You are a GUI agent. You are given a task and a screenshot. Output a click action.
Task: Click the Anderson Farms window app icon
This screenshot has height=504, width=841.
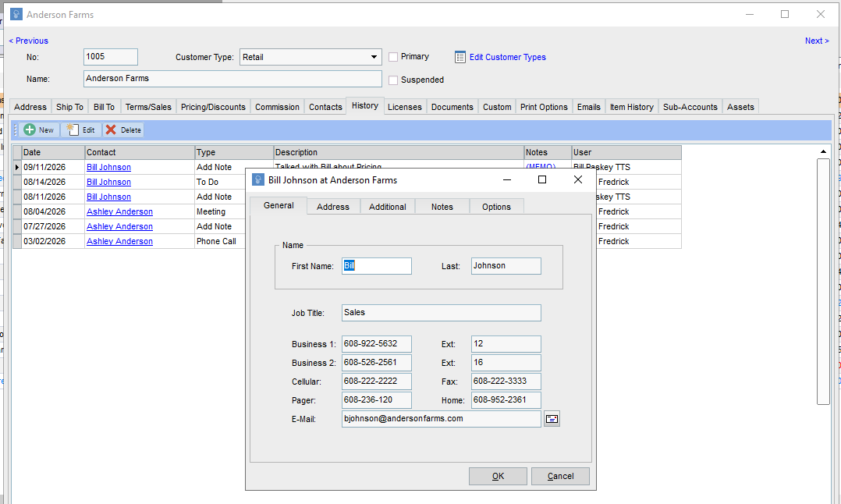click(x=16, y=15)
